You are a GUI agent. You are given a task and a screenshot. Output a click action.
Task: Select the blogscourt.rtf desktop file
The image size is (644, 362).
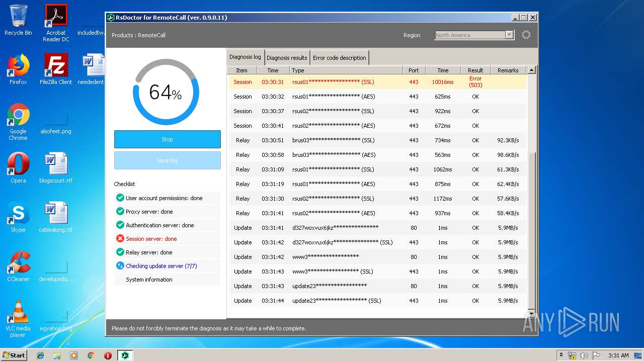pyautogui.click(x=56, y=168)
